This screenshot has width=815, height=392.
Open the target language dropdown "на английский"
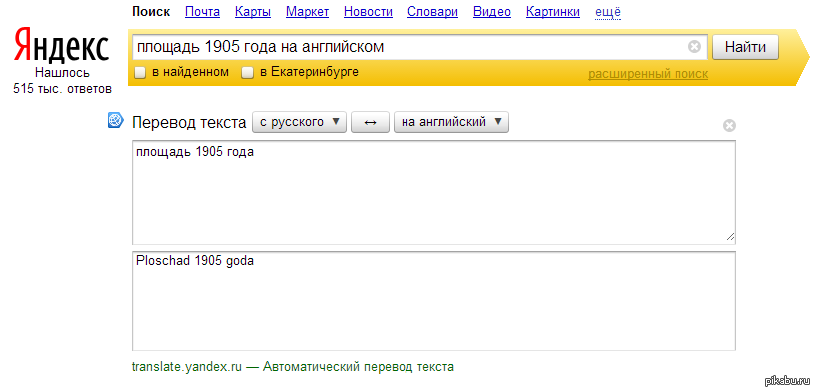[451, 122]
